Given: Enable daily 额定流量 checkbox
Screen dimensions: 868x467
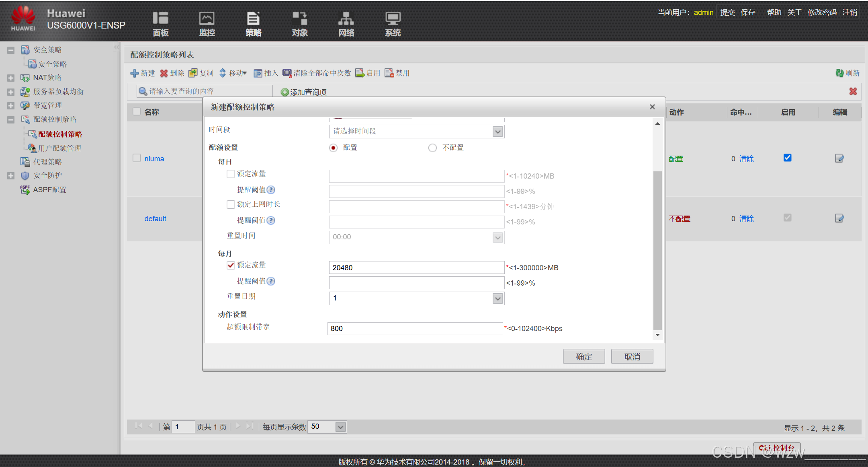Looking at the screenshot, I should tap(231, 174).
